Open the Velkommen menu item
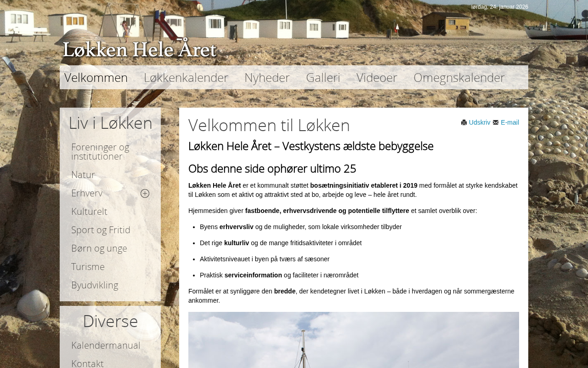588x368 pixels. pyautogui.click(x=96, y=77)
